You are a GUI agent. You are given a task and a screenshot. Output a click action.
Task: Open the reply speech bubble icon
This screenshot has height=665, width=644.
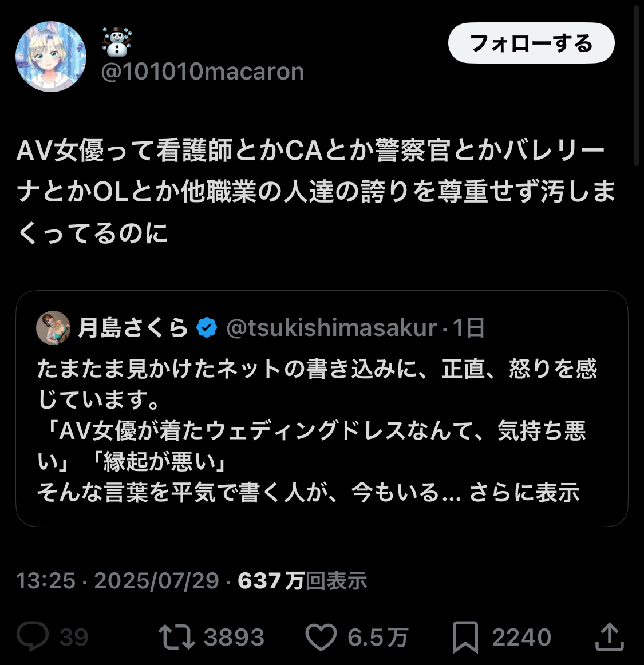pyautogui.click(x=33, y=636)
